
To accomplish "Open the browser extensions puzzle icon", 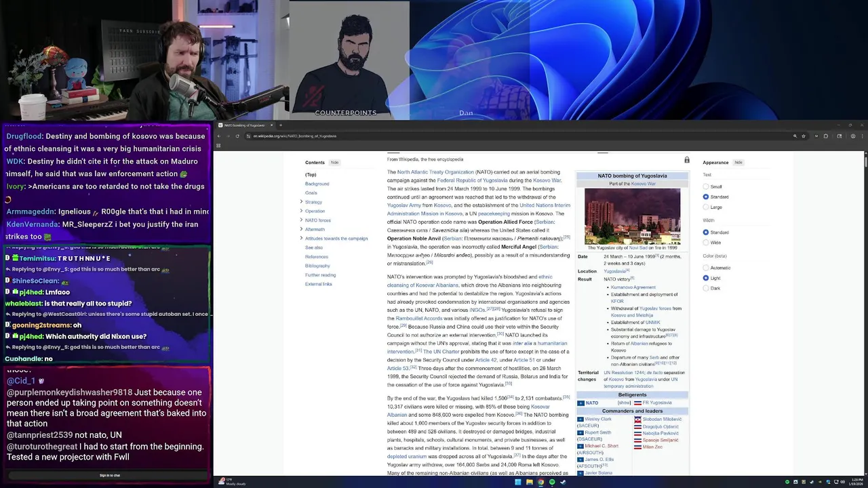I will 825,136.
